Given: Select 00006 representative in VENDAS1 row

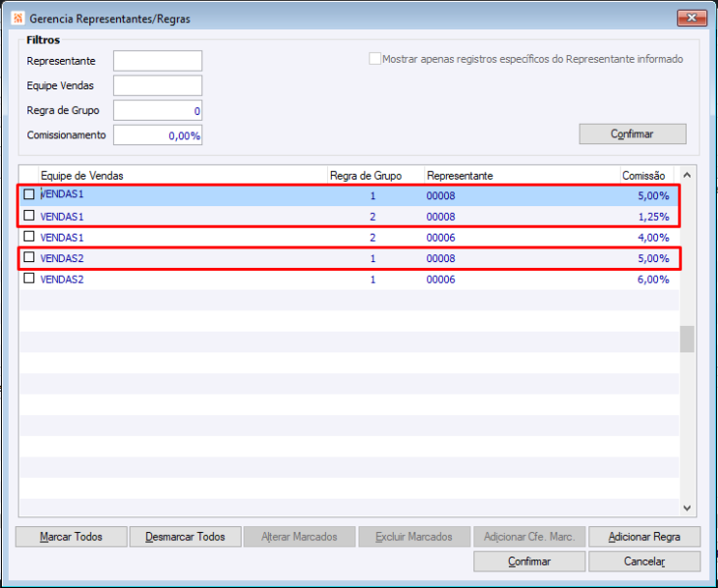Looking at the screenshot, I should pos(440,238).
